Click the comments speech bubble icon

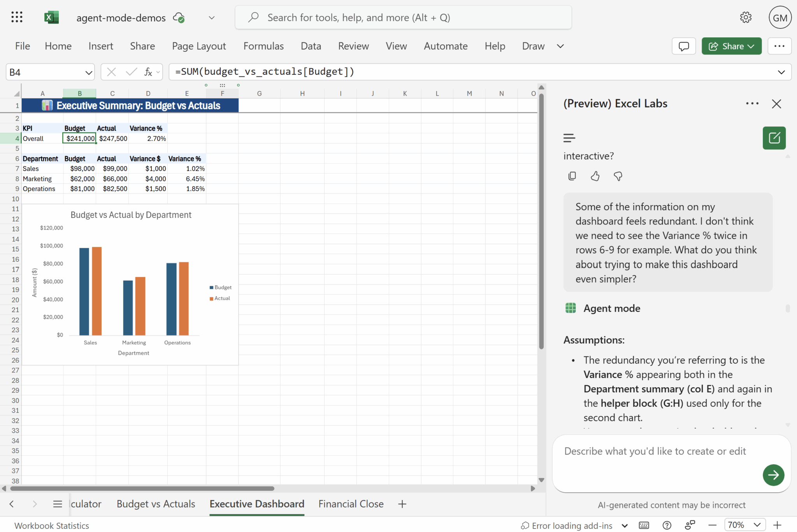(x=683, y=46)
